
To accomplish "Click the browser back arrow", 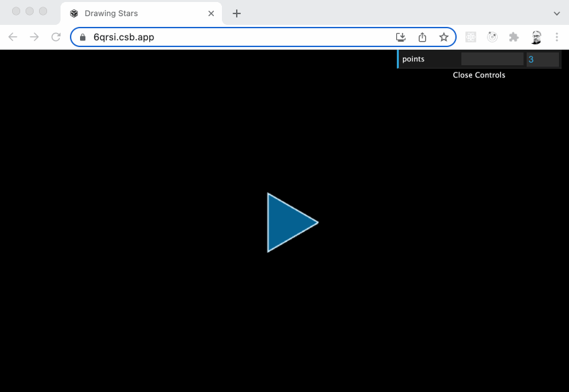I will (x=13, y=37).
